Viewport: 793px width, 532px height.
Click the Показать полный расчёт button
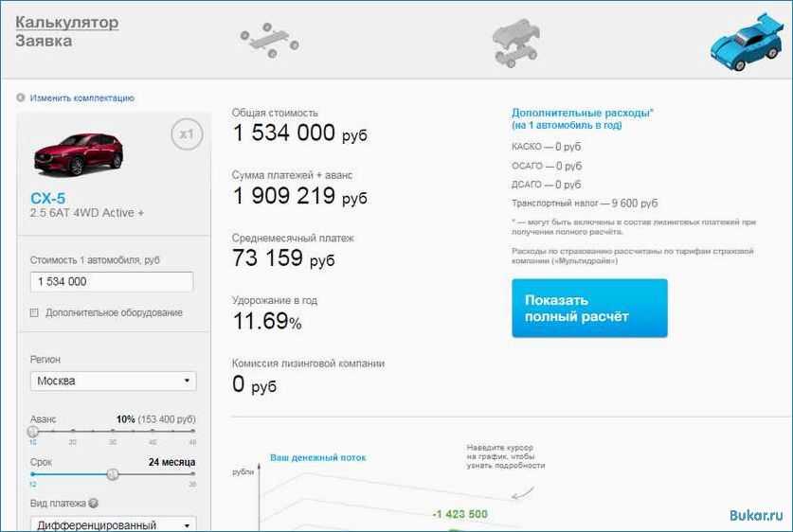[x=589, y=309]
